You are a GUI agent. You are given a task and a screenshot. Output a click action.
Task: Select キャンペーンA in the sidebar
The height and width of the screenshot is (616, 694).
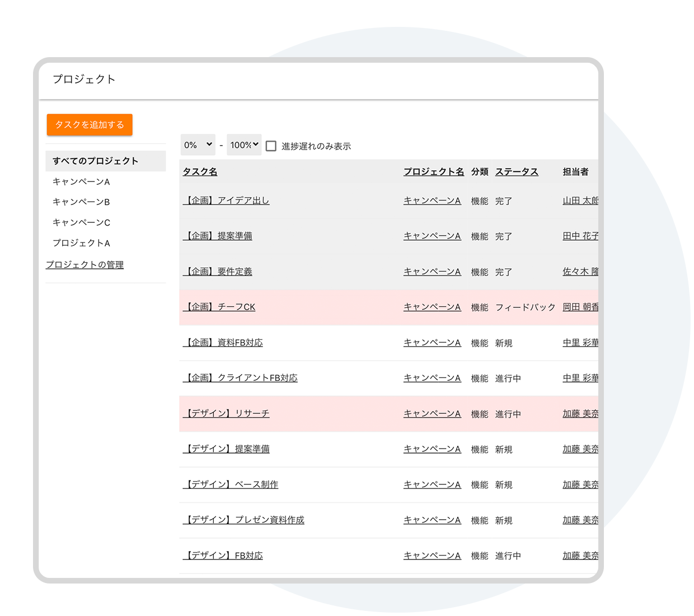click(x=81, y=181)
